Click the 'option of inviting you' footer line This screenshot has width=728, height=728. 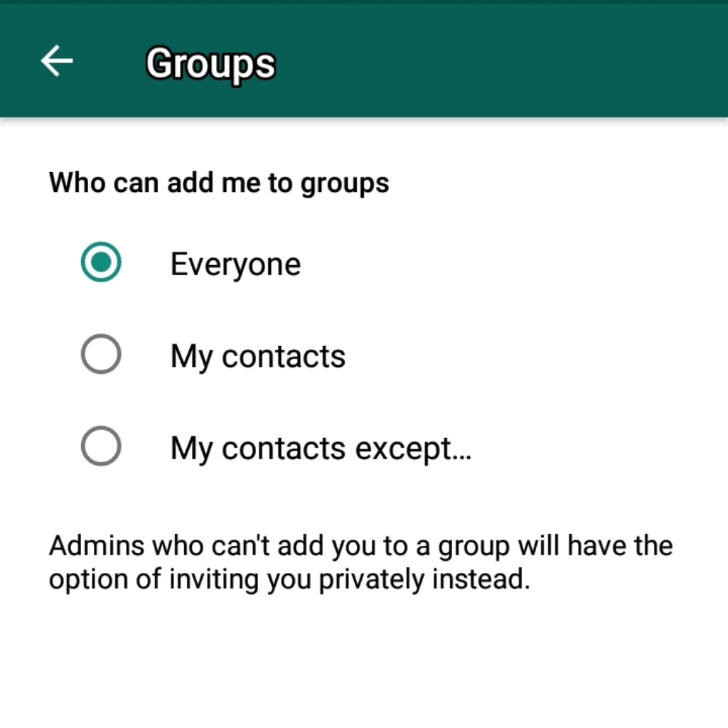(x=178, y=580)
